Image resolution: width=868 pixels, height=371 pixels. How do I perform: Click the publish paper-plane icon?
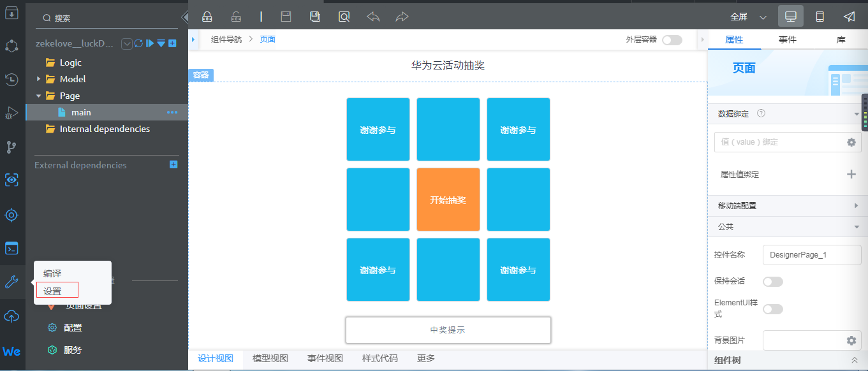pyautogui.click(x=850, y=17)
